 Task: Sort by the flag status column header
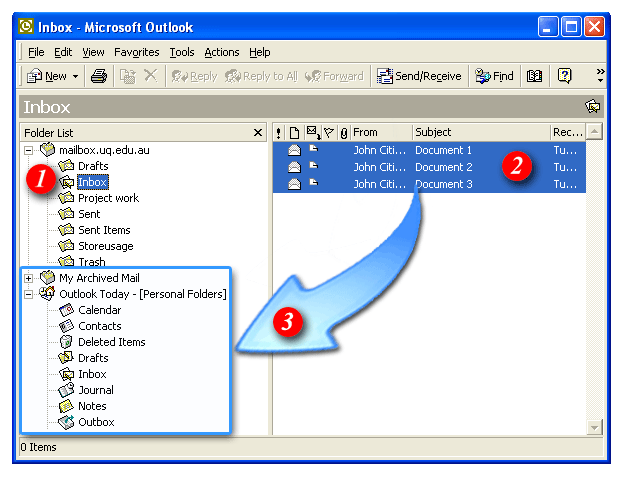tap(328, 132)
